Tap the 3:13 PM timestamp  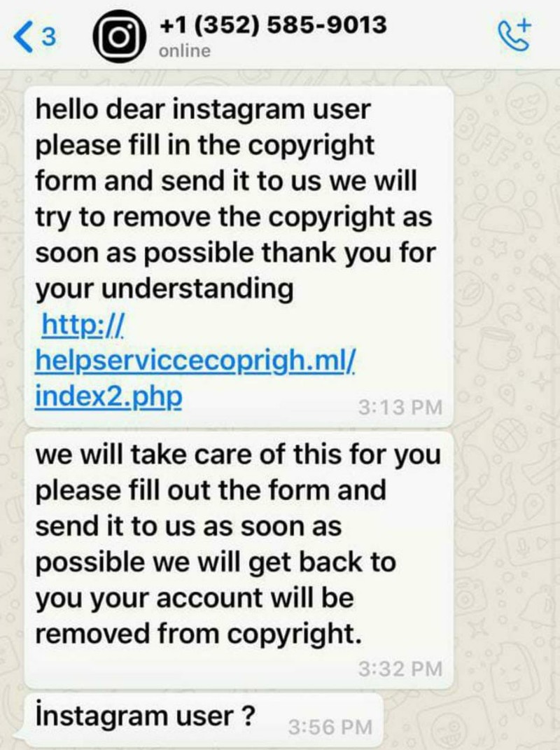tap(400, 408)
